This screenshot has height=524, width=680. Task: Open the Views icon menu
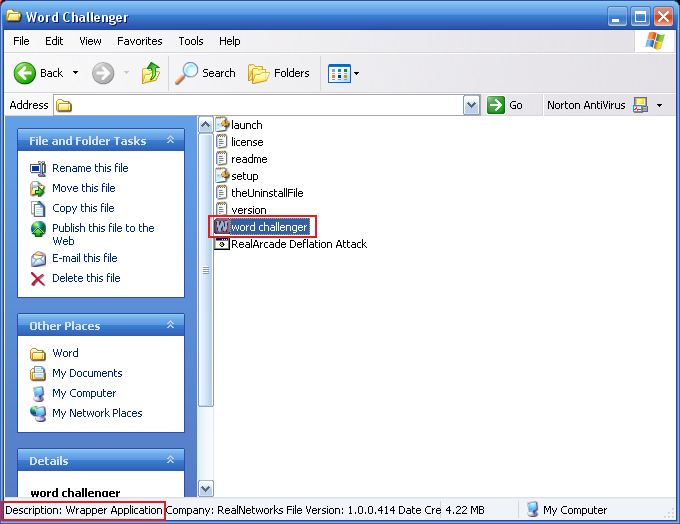339,73
